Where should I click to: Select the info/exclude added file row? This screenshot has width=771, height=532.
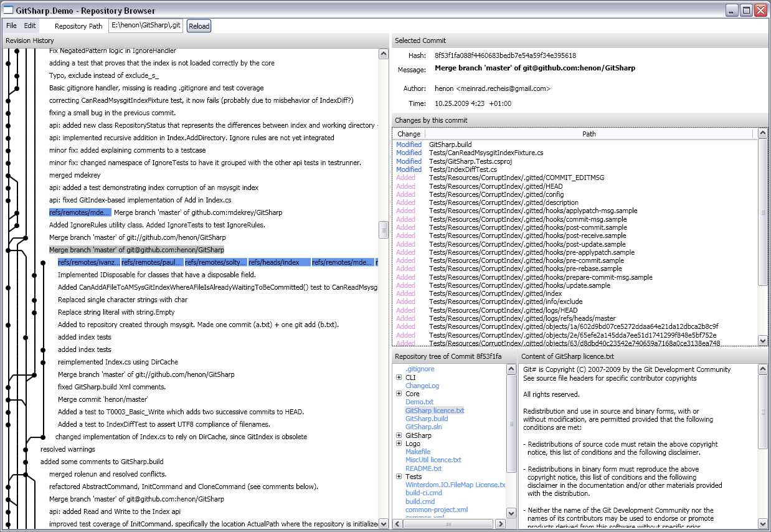point(575,302)
